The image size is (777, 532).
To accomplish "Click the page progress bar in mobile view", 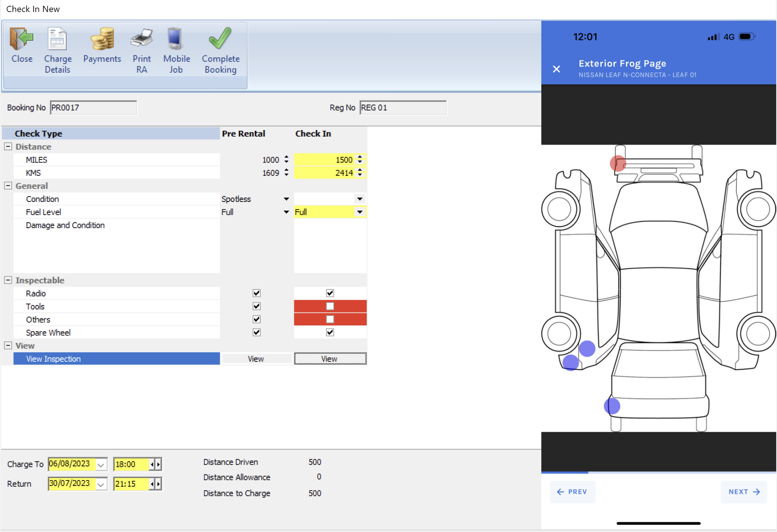I will coord(659,473).
